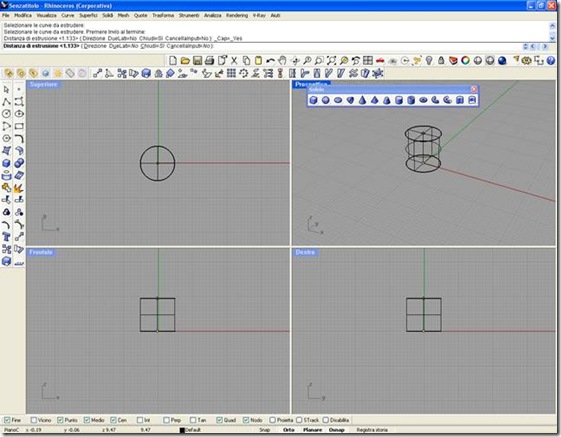Choose the polyline tool in left toolbar

coord(6,102)
